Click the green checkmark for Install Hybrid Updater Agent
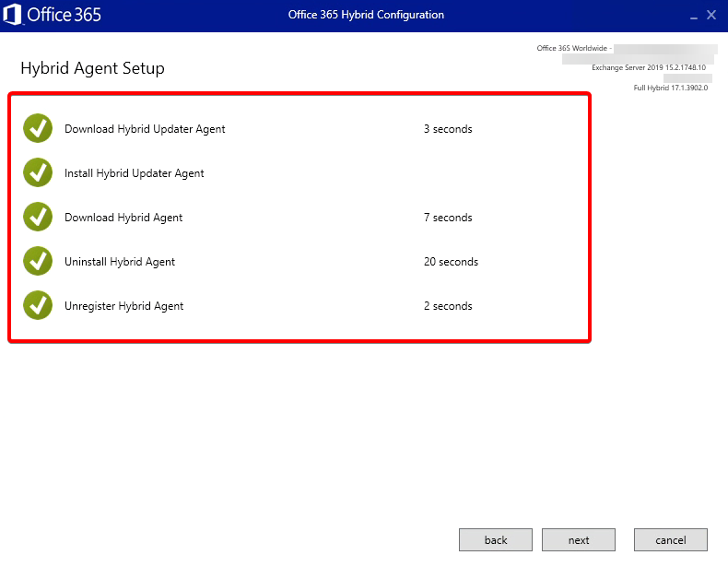This screenshot has width=728, height=567. 38,173
